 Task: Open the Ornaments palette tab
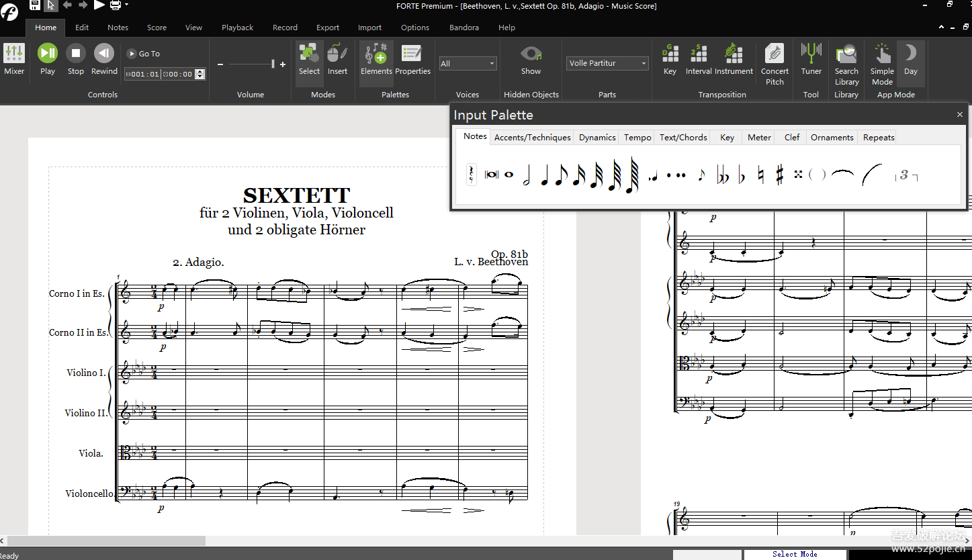(x=832, y=137)
